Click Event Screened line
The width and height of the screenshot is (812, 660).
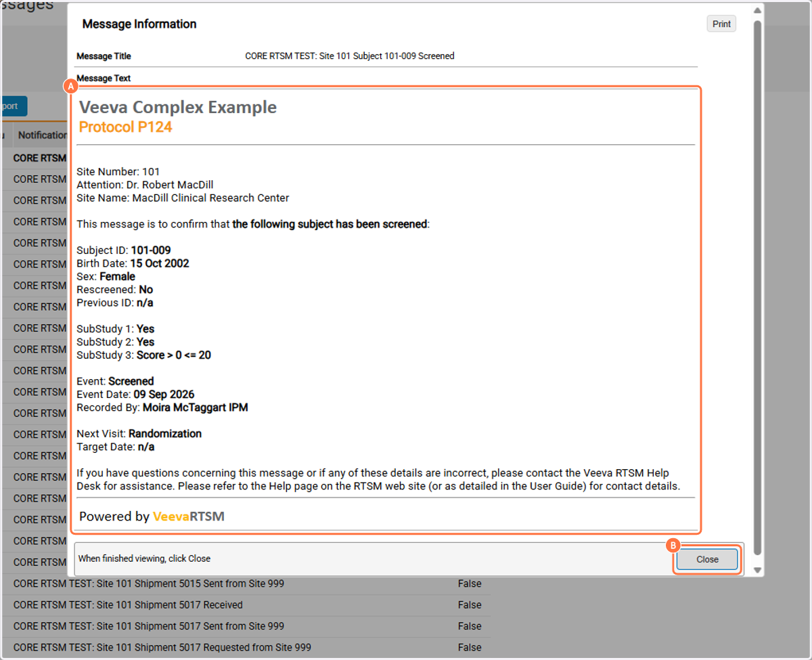115,381
